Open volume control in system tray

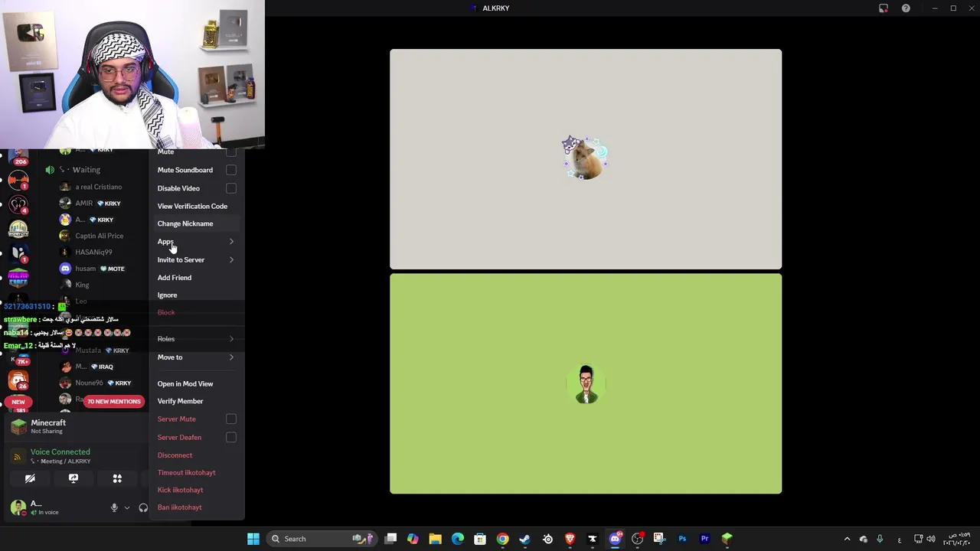point(931,539)
